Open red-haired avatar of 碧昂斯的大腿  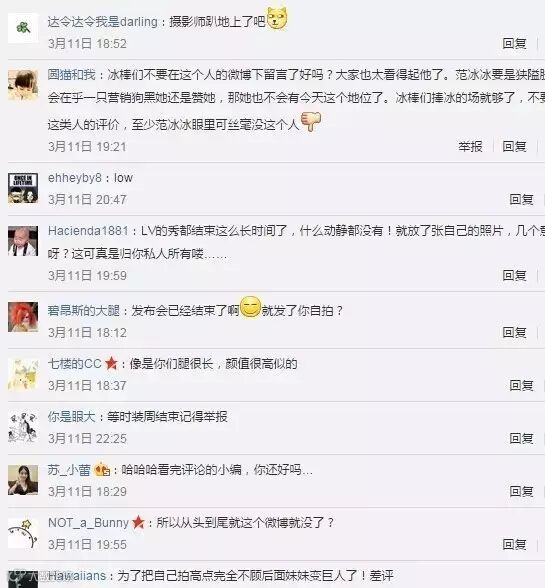(23, 317)
